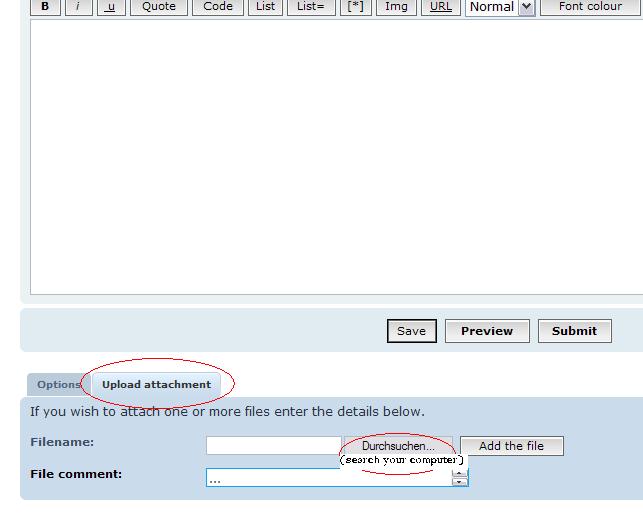The height and width of the screenshot is (518, 643).
Task: Insert a List tag
Action: coord(265,7)
